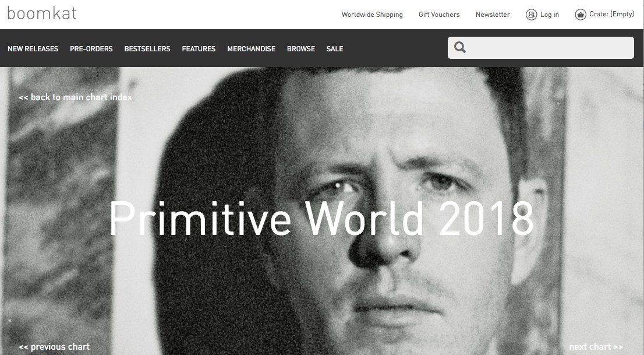
Task: Click the Primitive World 2018 title
Action: 321,219
